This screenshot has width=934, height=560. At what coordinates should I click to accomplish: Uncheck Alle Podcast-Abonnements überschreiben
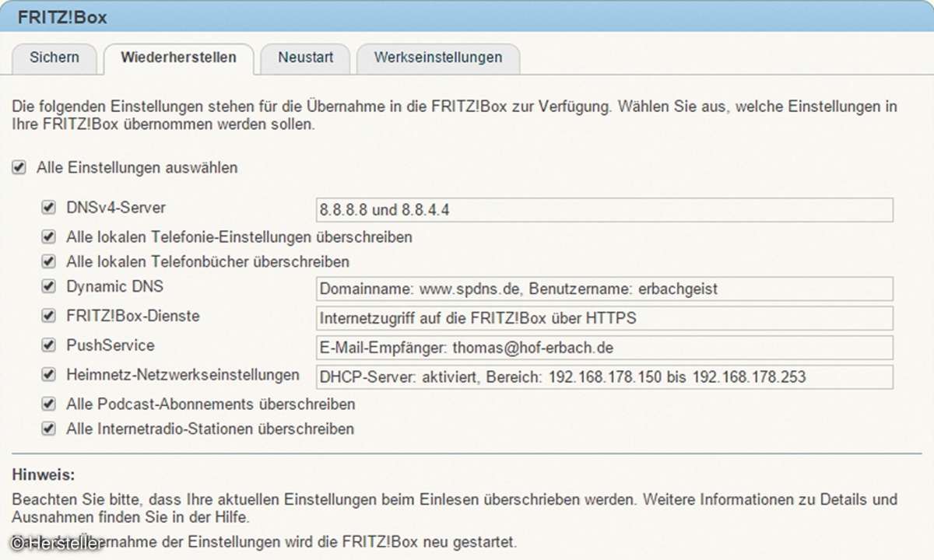[49, 404]
